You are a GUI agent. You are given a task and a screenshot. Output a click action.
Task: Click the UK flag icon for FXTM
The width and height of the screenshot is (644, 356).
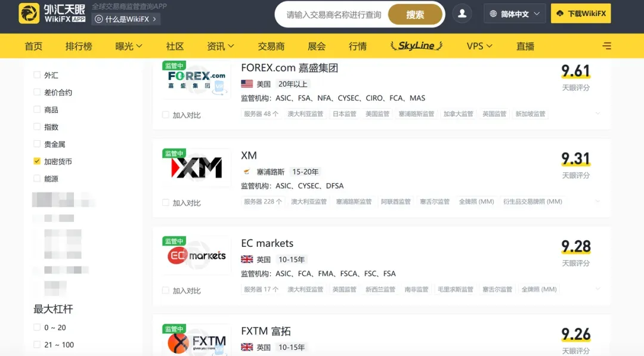coord(247,348)
